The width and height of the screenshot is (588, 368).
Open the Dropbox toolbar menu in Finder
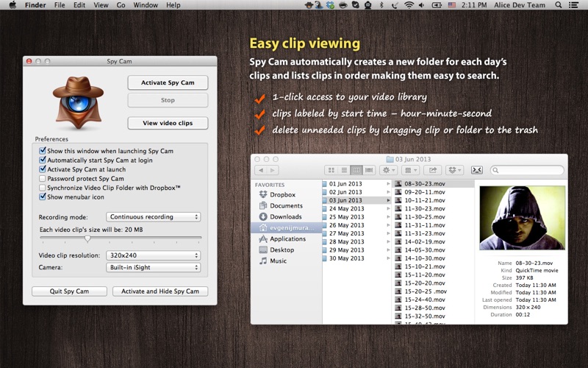coord(455,170)
